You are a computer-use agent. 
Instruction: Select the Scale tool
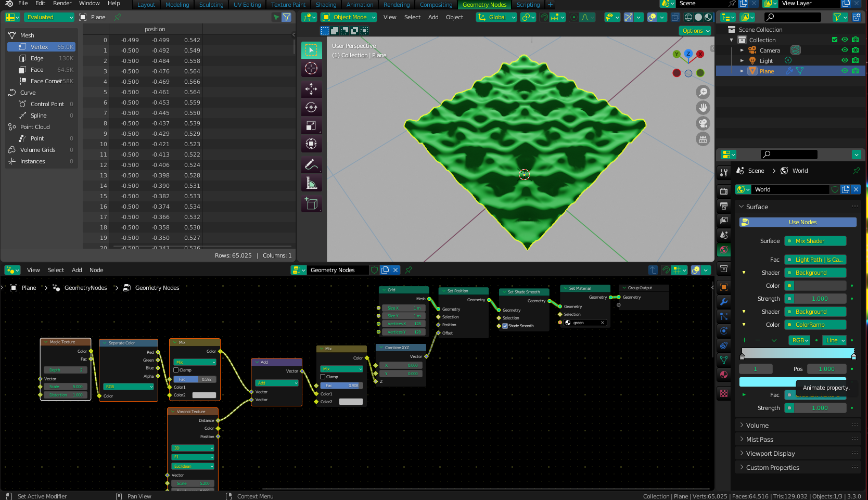click(x=311, y=126)
